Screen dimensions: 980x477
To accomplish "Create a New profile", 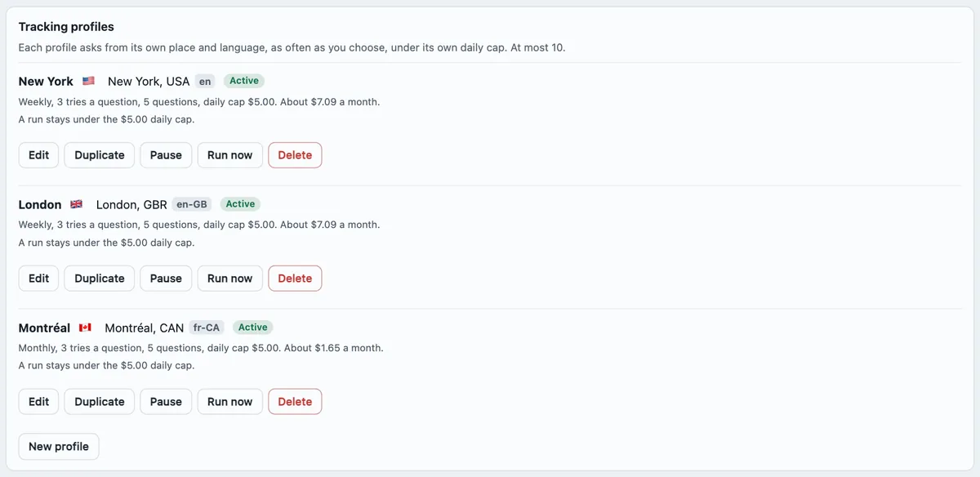I will pyautogui.click(x=59, y=447).
